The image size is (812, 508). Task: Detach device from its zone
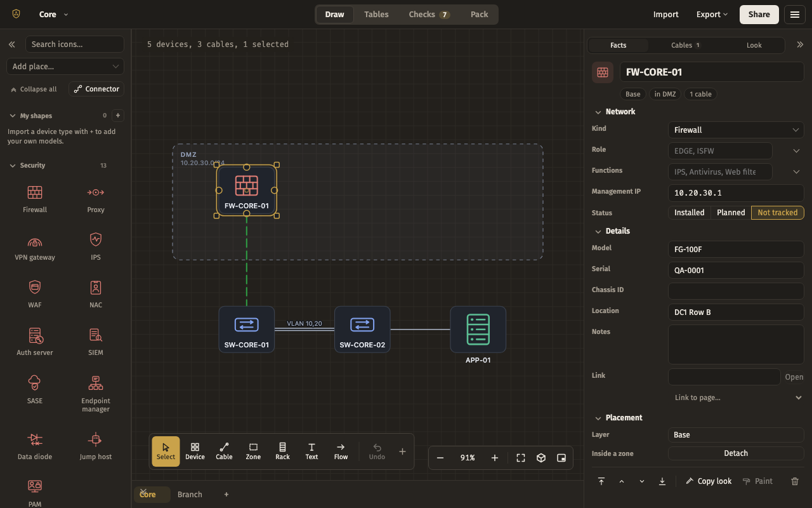736,453
